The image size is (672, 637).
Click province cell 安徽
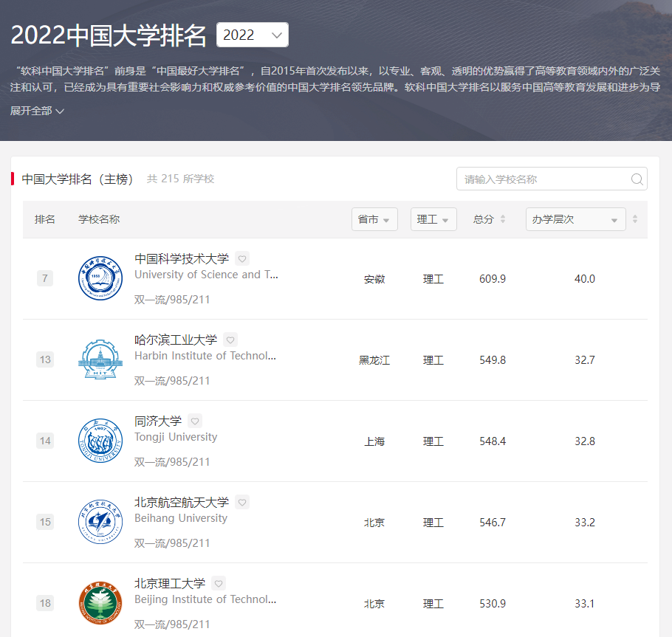tap(374, 279)
